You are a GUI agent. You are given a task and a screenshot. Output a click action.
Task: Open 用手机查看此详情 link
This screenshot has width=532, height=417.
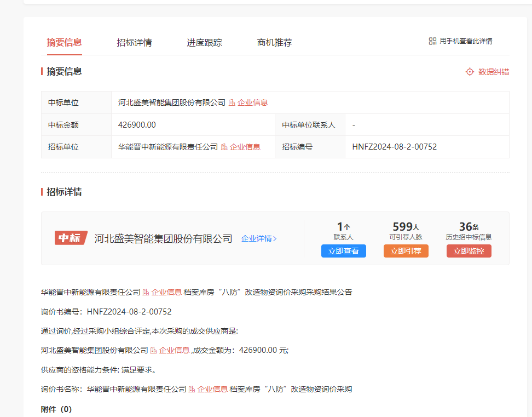[x=466, y=41]
